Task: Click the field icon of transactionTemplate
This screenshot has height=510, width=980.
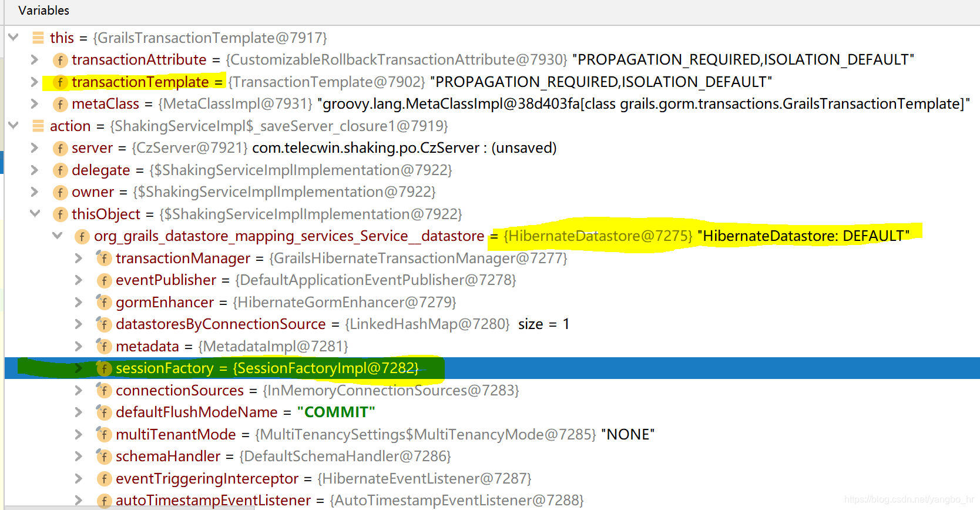Action: pos(60,82)
